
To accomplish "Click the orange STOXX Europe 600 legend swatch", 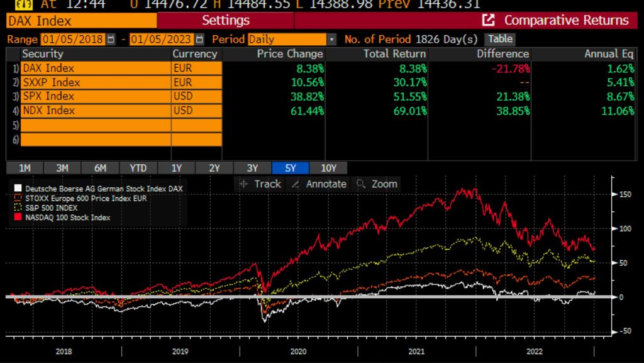I will [18, 198].
